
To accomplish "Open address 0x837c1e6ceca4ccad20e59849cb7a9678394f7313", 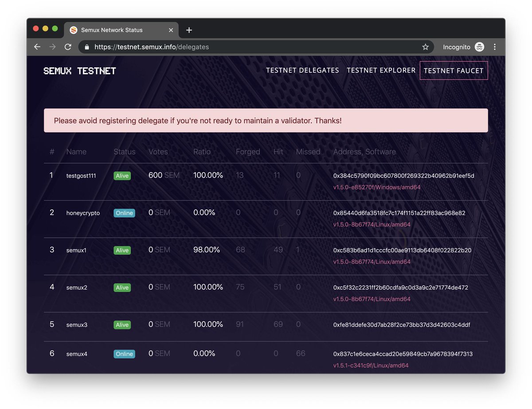I will coord(403,354).
